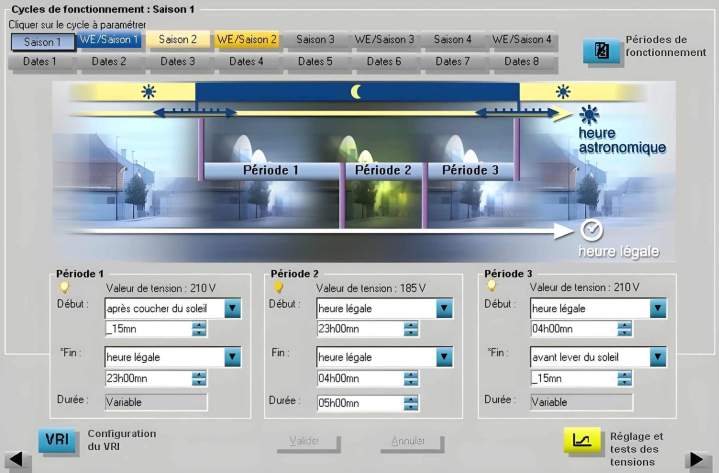Open the Dates 6 tab
This screenshot has height=473, width=719.
pos(384,61)
